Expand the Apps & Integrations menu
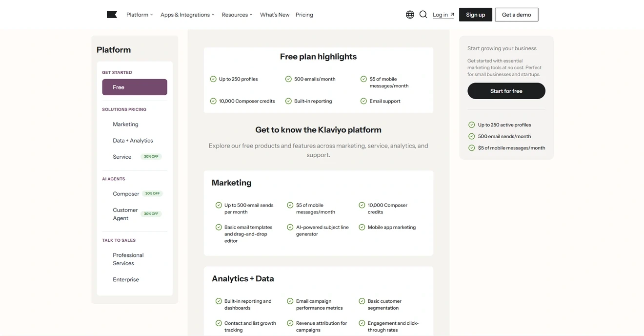This screenshot has width=644, height=336. pos(187,15)
